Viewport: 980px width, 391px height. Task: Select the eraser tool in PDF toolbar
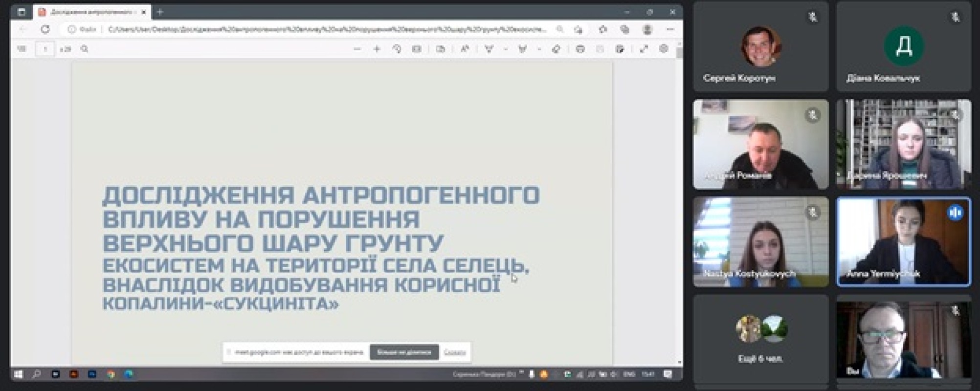point(556,49)
